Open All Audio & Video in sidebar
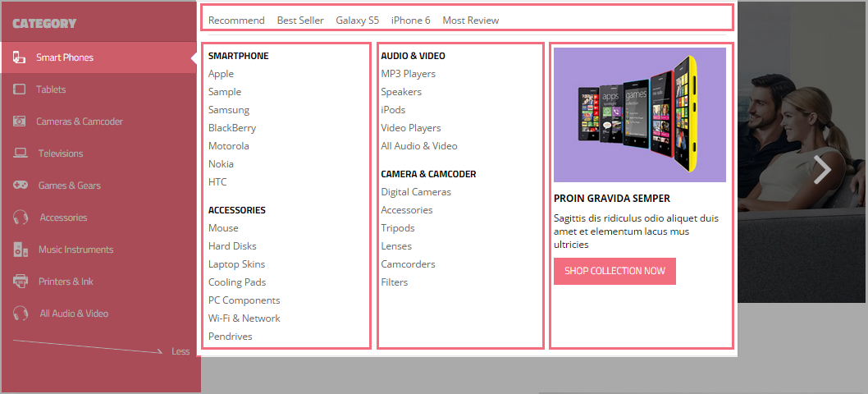Image resolution: width=868 pixels, height=394 pixels. coord(74,314)
